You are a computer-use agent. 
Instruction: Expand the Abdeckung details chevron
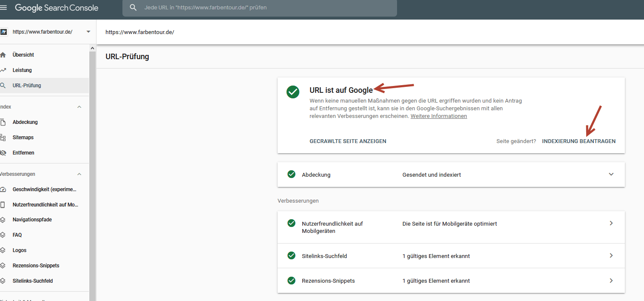[611, 174]
